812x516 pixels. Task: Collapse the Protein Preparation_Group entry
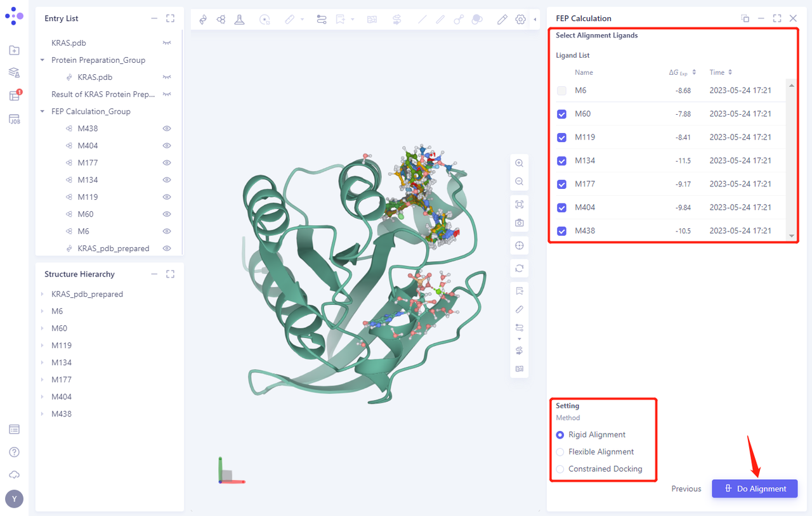pyautogui.click(x=42, y=60)
